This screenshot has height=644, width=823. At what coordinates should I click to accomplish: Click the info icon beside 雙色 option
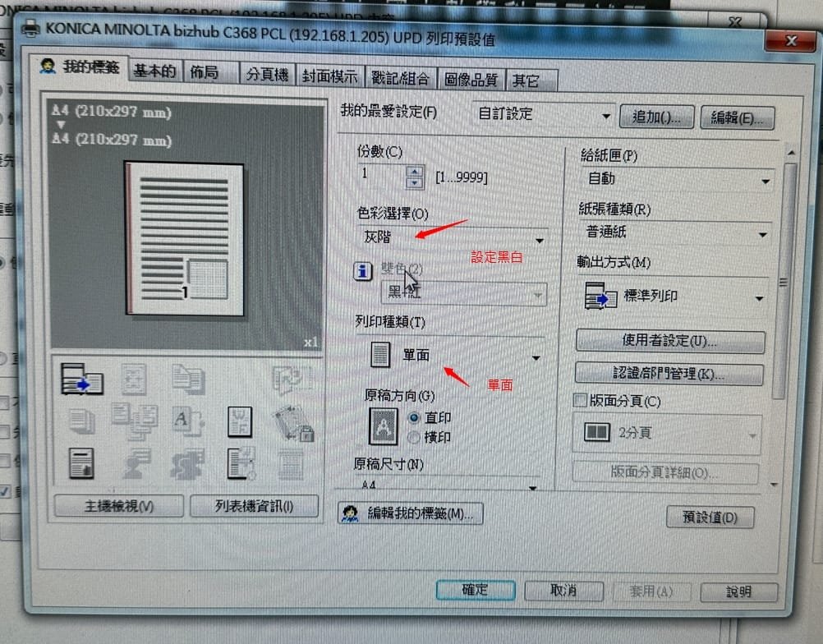362,271
